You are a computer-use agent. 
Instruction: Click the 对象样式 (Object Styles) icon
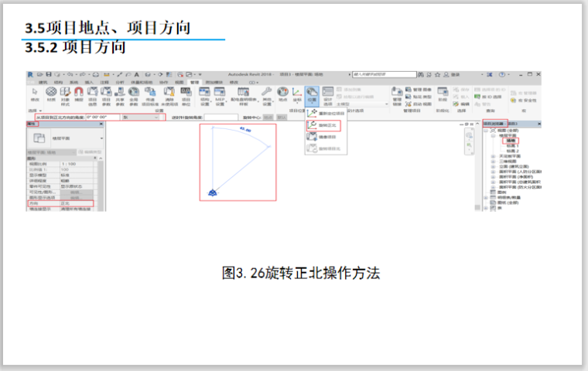tap(66, 92)
